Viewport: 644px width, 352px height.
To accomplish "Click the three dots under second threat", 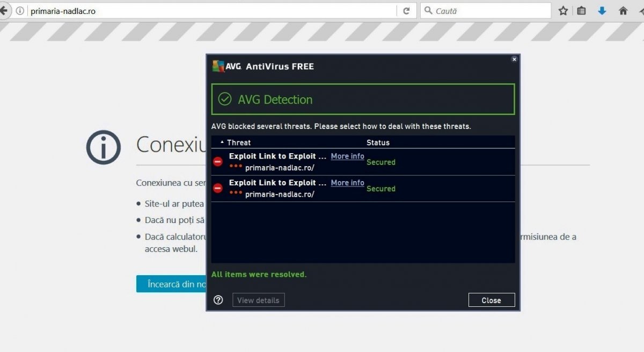I will pyautogui.click(x=236, y=193).
